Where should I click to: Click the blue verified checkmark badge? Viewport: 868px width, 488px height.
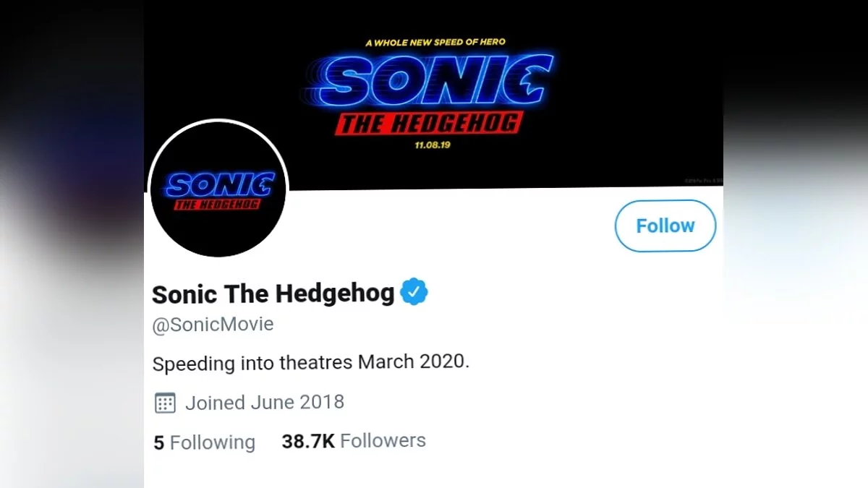414,292
